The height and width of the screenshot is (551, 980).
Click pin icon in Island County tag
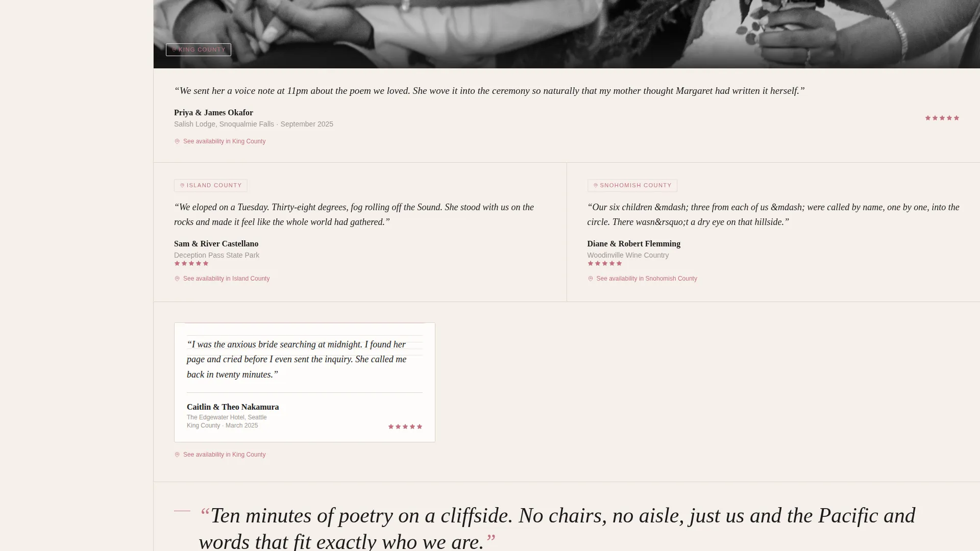(x=182, y=185)
